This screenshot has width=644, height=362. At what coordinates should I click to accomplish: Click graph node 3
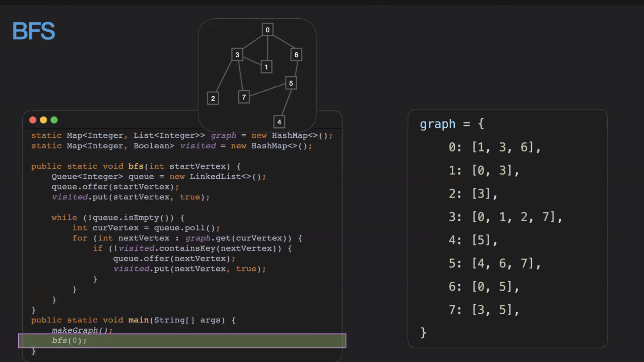pyautogui.click(x=237, y=54)
